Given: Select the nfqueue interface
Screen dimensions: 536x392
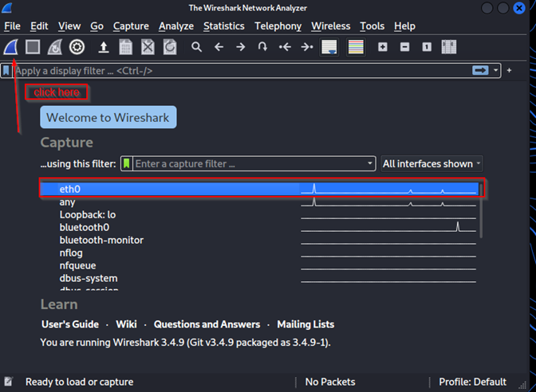Looking at the screenshot, I should point(260,265).
